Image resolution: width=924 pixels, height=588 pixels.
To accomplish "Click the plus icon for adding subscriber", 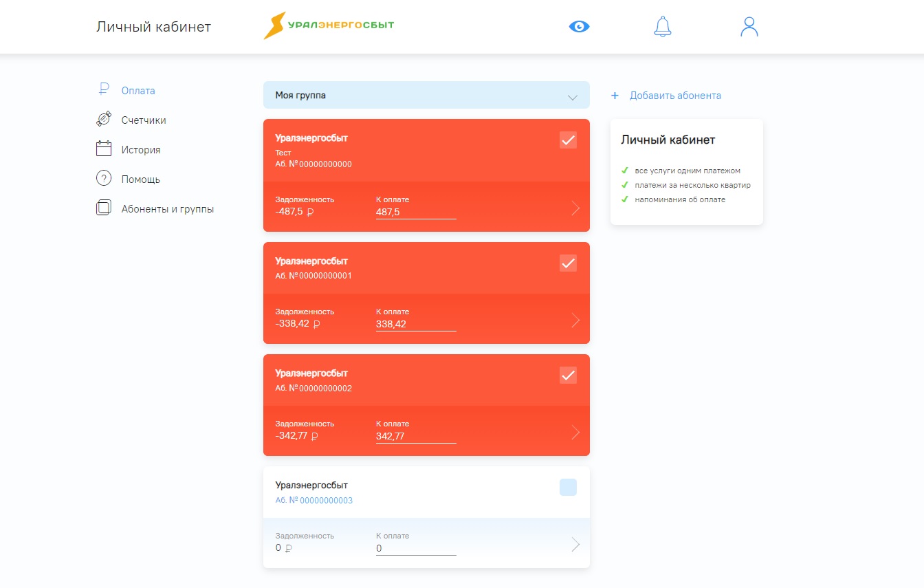I will (x=615, y=96).
